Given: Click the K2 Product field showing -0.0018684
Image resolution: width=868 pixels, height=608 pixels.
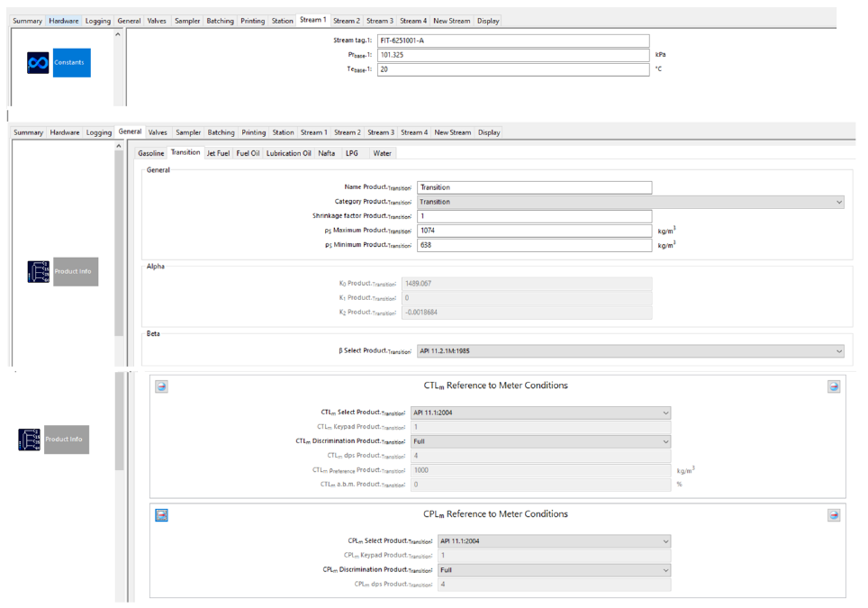Looking at the screenshot, I should [527, 313].
